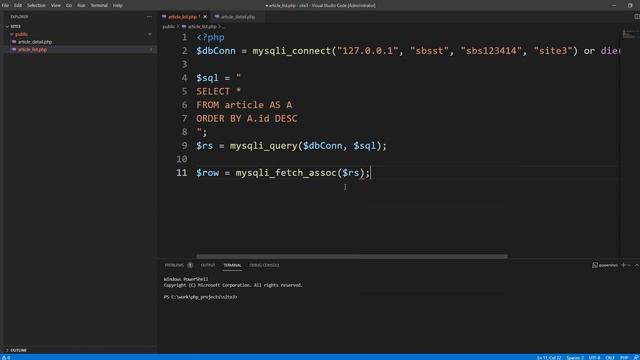Open Explorer more actions ellipsis
The height and width of the screenshot is (360, 640).
pyautogui.click(x=149, y=17)
